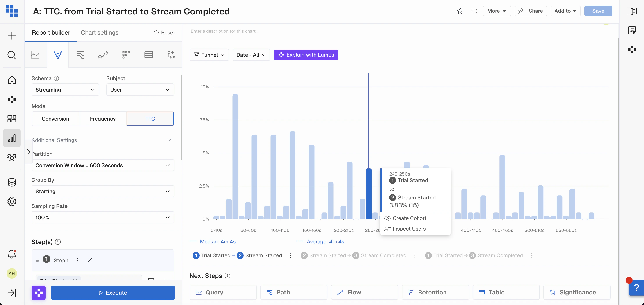This screenshot has height=305, width=644.
Task: Open the Schema Streaming dropdown
Action: coord(65,90)
